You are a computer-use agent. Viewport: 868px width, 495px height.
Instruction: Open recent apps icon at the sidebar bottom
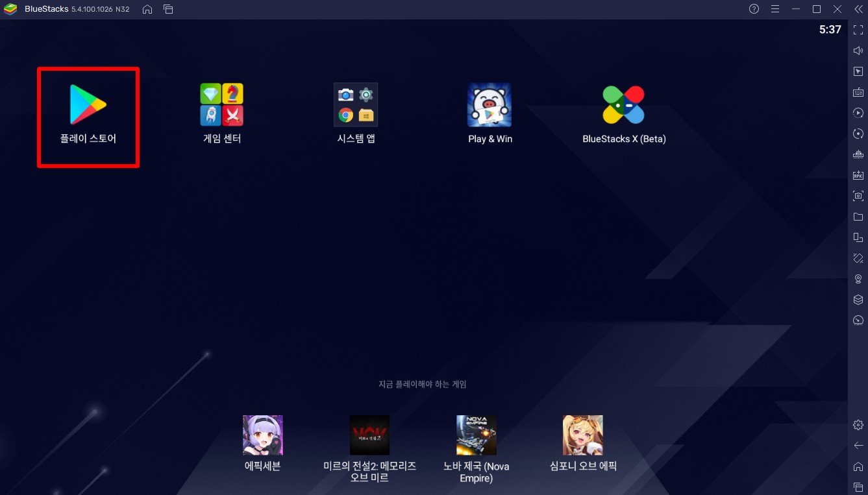(x=858, y=487)
